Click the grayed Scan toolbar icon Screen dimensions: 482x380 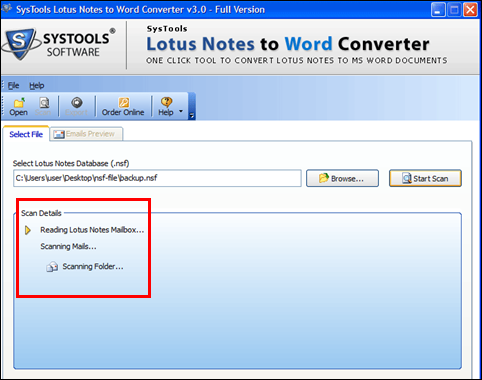pyautogui.click(x=43, y=107)
